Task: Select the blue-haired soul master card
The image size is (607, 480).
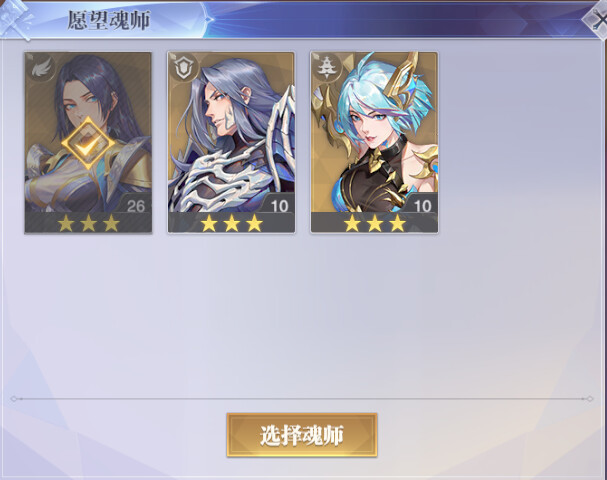Action: (x=374, y=142)
